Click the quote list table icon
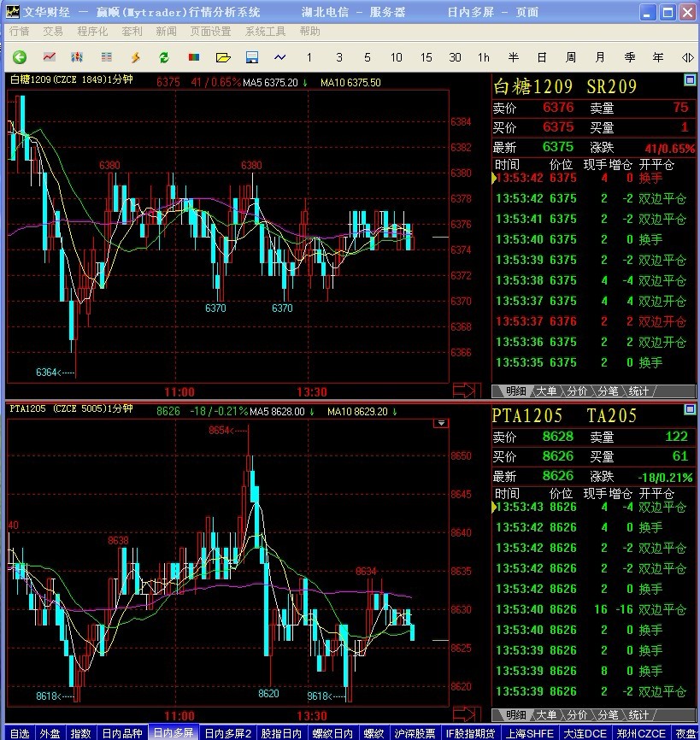The height and width of the screenshot is (740, 700). click(106, 57)
